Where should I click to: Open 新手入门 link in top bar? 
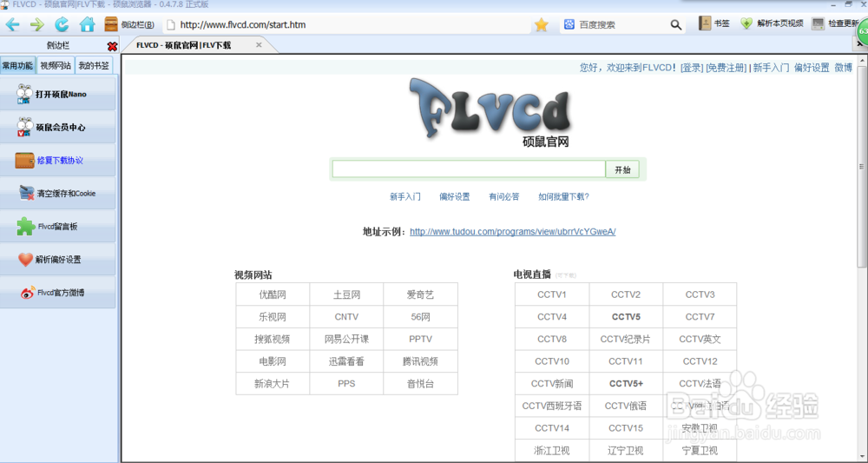coord(771,68)
